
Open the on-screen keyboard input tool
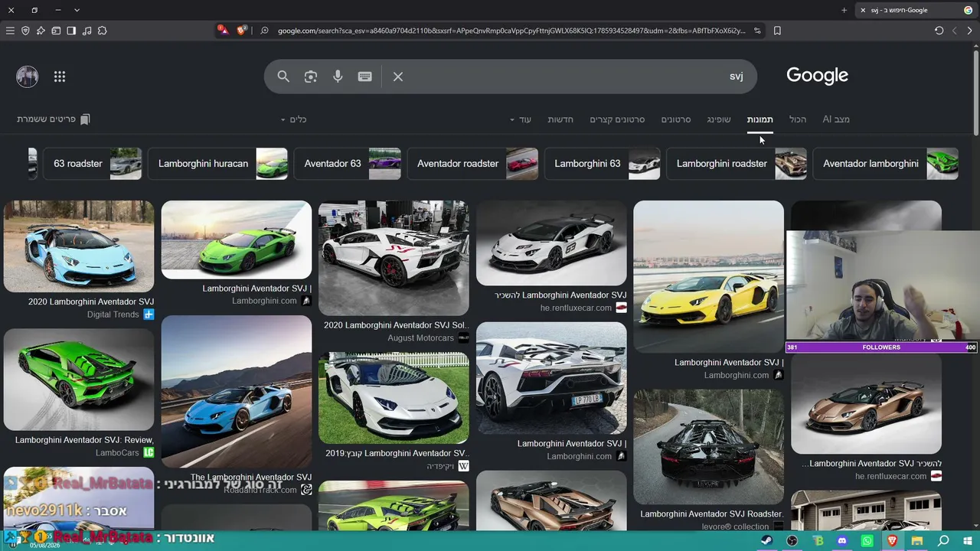click(x=364, y=77)
